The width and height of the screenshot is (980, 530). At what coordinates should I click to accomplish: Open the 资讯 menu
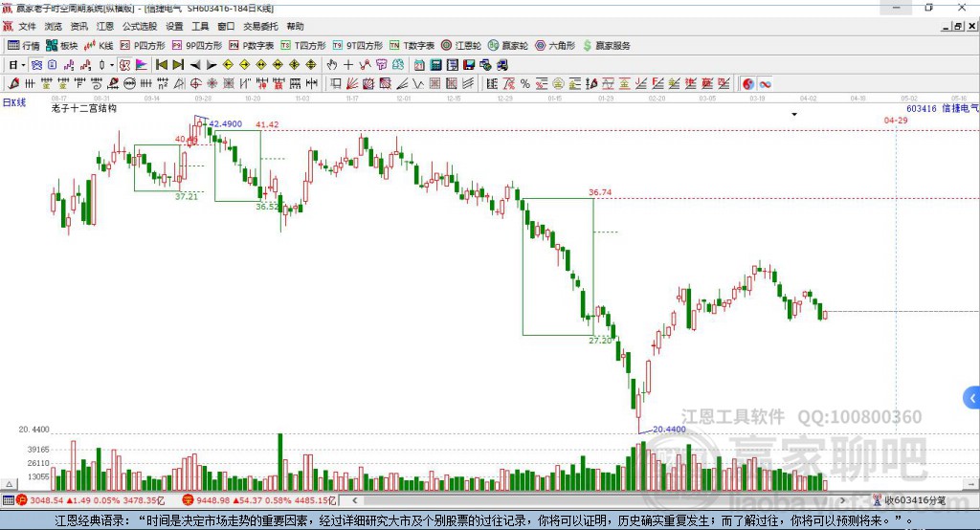(78, 26)
